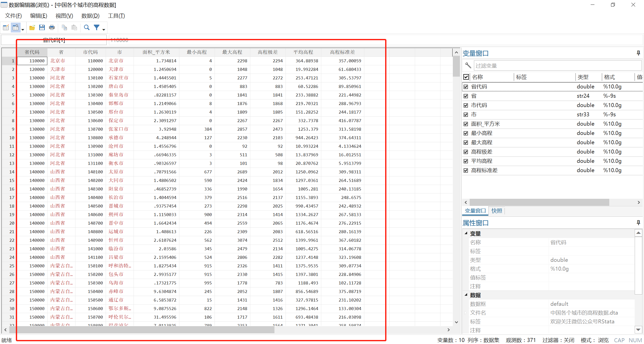
Task: Collapse the 数据 section in properties
Action: [x=466, y=295]
